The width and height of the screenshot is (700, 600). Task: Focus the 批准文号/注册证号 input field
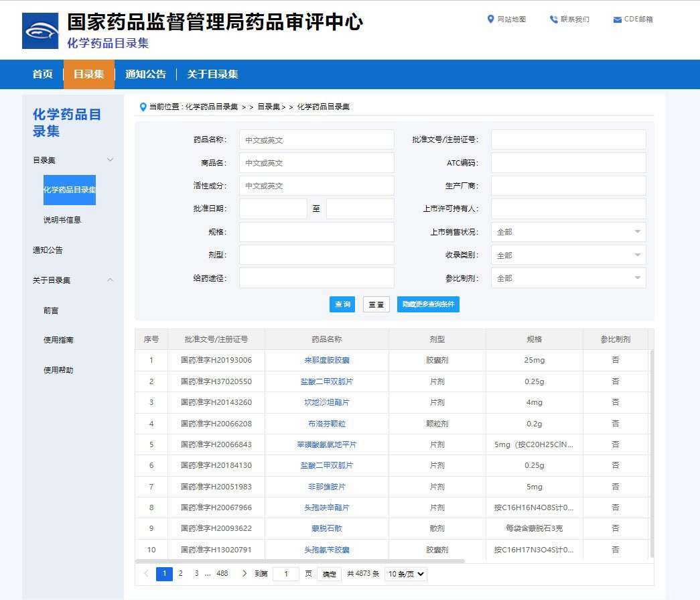point(568,140)
